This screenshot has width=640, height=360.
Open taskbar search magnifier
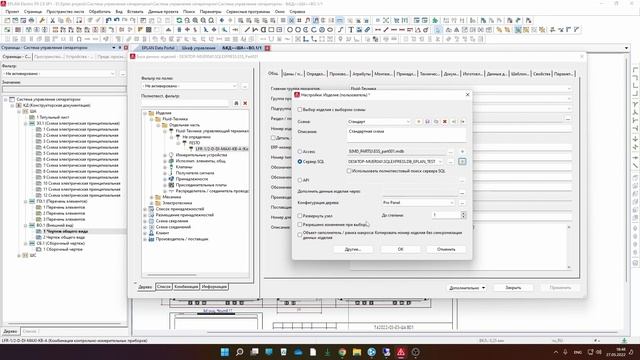(240, 352)
